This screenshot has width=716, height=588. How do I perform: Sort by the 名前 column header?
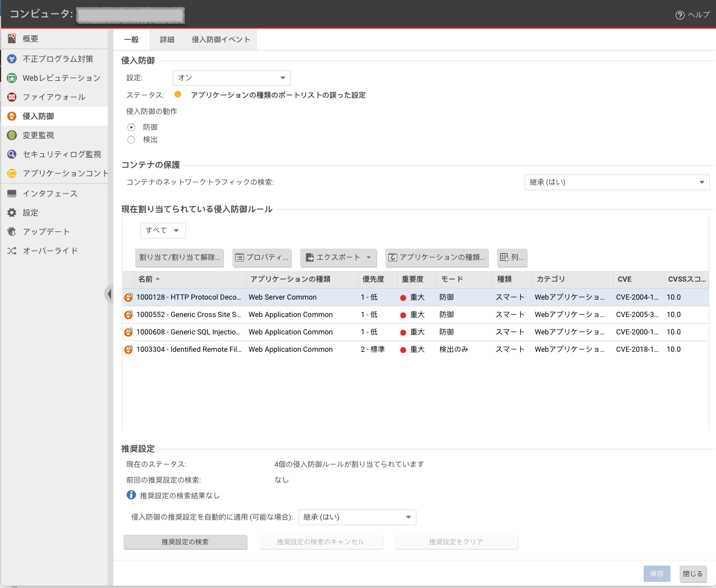[145, 279]
